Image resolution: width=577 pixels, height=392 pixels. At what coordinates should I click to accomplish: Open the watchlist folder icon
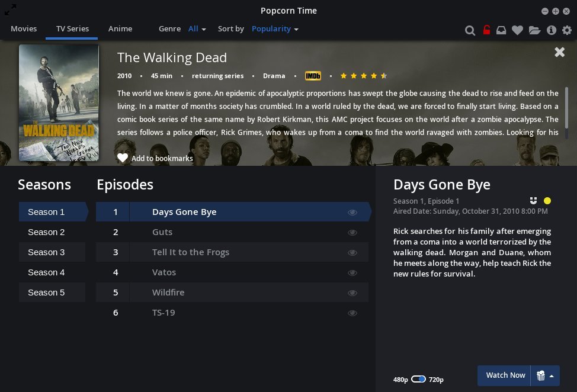tap(534, 30)
